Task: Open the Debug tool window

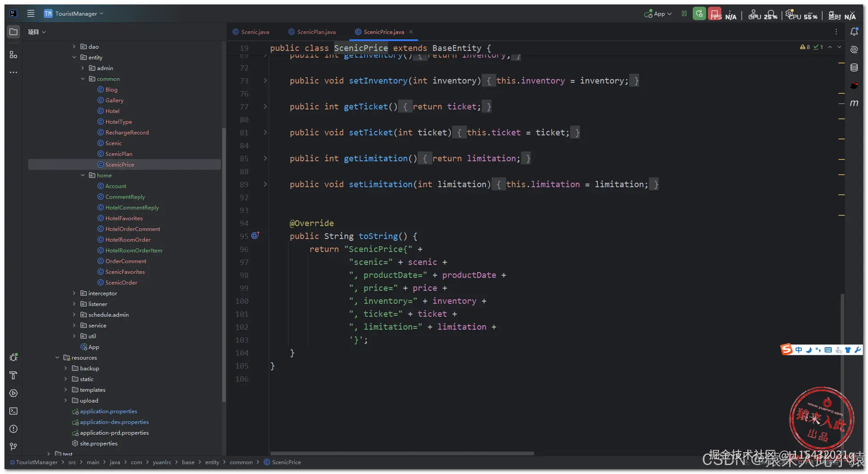Action: pyautogui.click(x=13, y=357)
